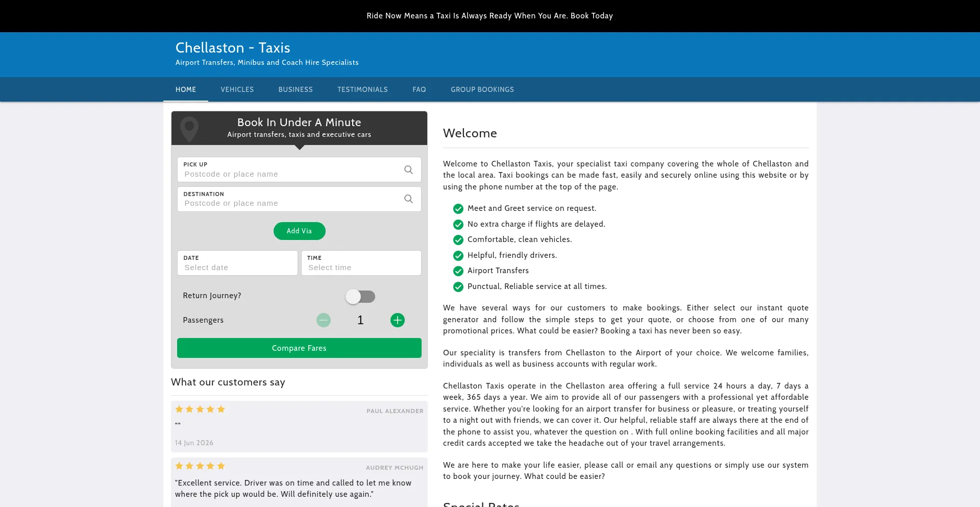The image size is (980, 507).
Task: Click the Pick Up search magnifier icon
Action: [x=408, y=170]
